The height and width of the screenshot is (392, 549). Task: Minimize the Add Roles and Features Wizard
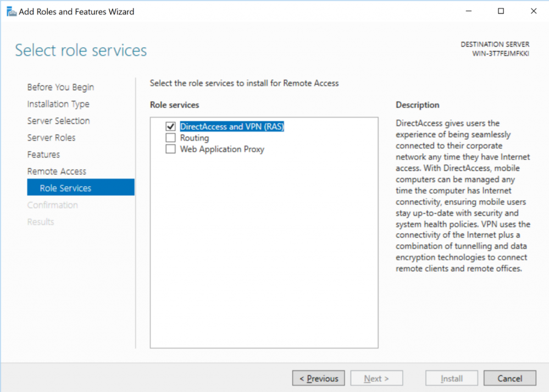click(x=468, y=11)
